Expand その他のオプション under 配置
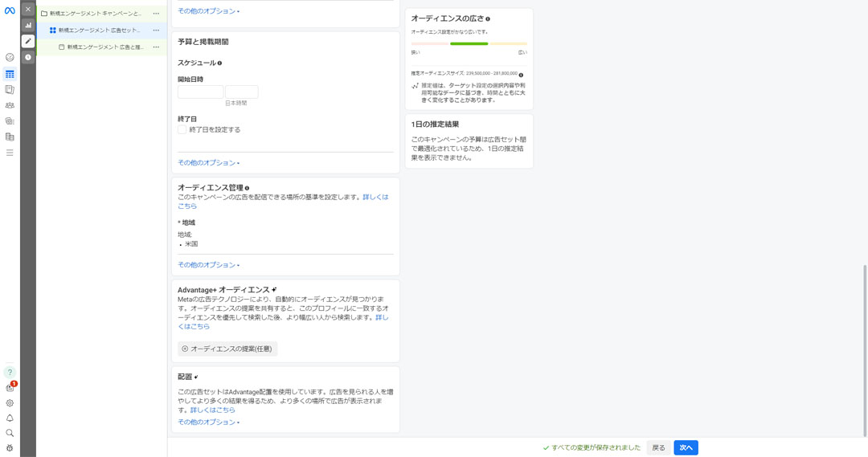The height and width of the screenshot is (457, 868). [x=208, y=422]
